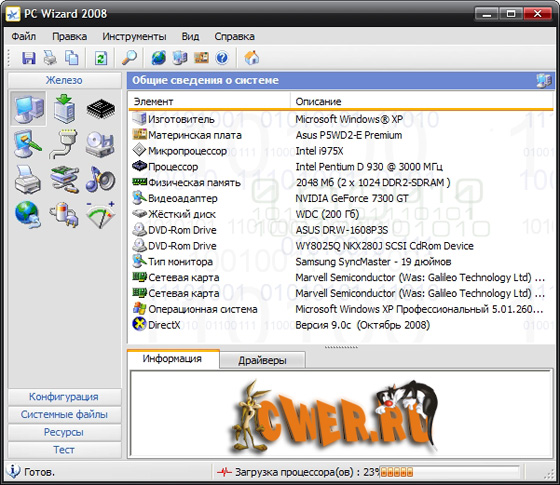Open the gauge voltage and temperature icon

coord(101,215)
